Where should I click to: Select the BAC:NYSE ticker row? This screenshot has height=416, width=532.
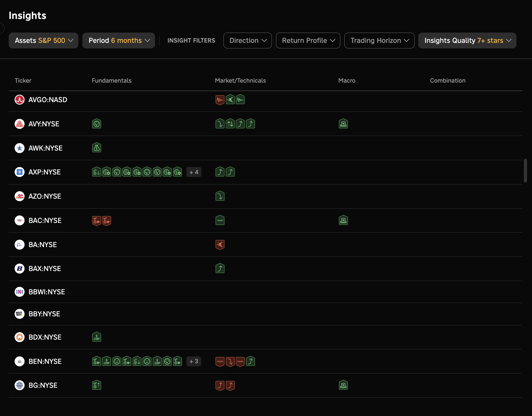265,220
